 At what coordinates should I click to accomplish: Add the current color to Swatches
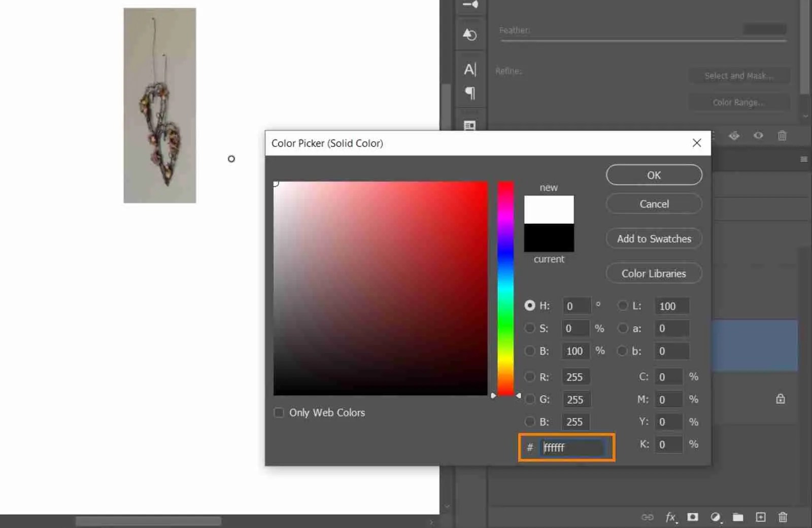pos(654,238)
